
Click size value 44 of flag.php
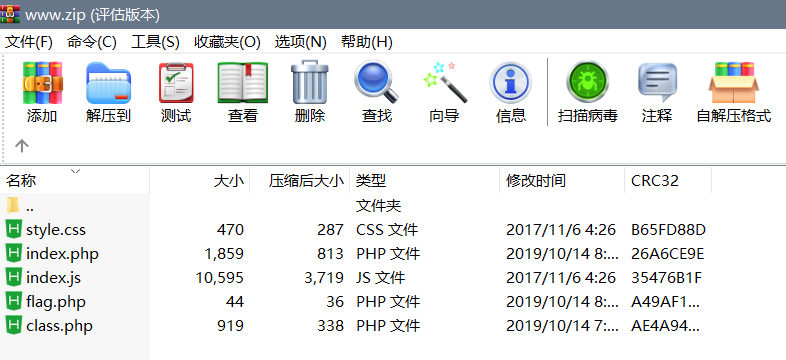234,302
